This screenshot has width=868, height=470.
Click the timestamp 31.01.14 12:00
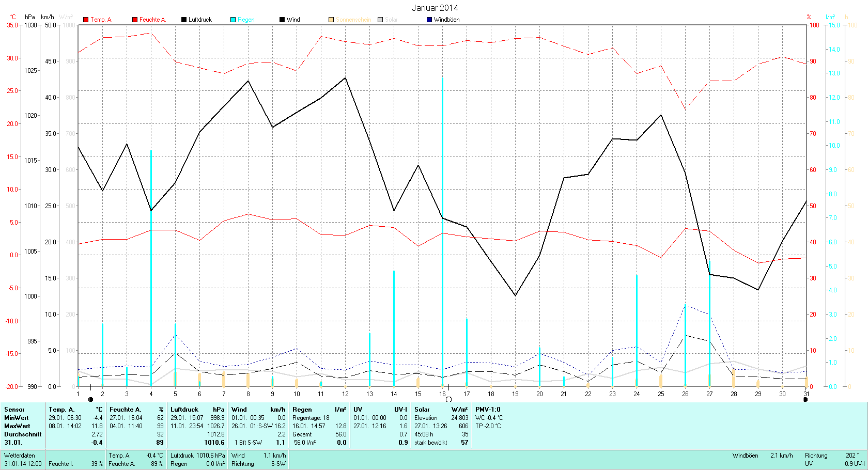(23, 464)
